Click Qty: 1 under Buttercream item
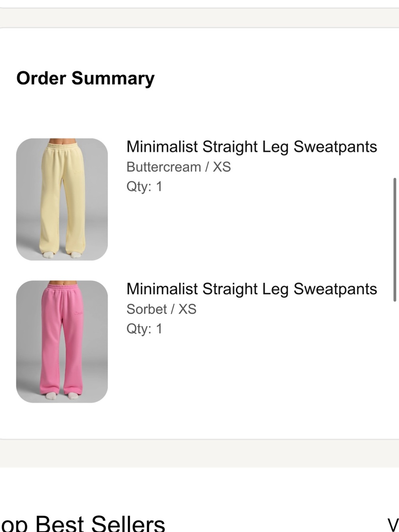Image resolution: width=399 pixels, height=532 pixels. coord(144,186)
